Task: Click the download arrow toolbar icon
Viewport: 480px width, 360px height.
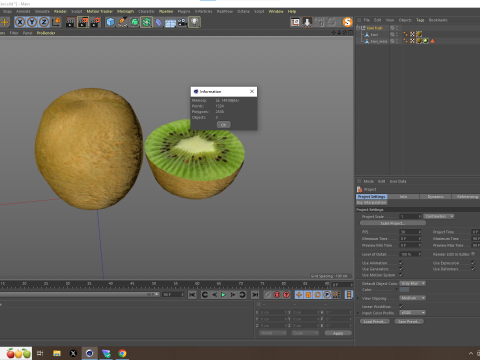Action: pyautogui.click(x=307, y=22)
